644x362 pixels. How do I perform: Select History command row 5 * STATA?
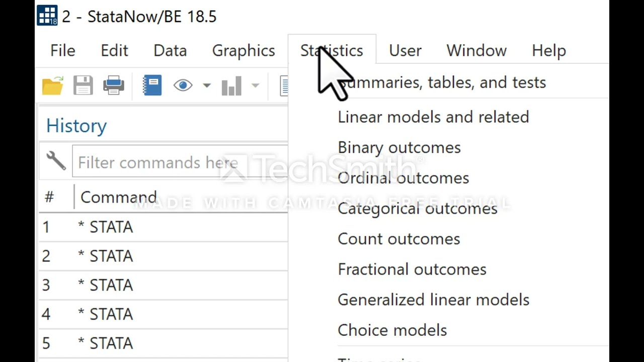coord(164,344)
